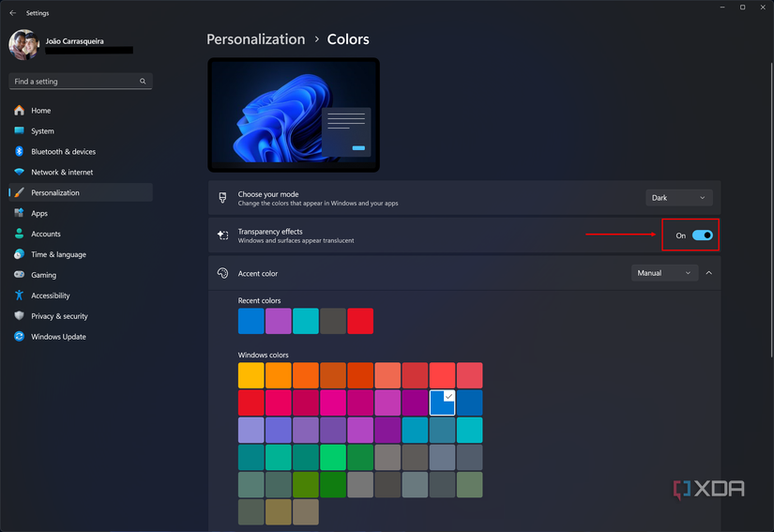The width and height of the screenshot is (774, 532).
Task: Click the Gaming controller icon
Action: pyautogui.click(x=20, y=274)
